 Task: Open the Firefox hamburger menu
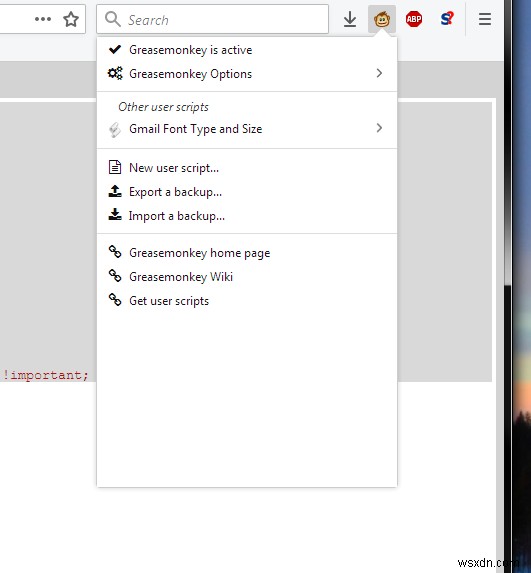485,19
